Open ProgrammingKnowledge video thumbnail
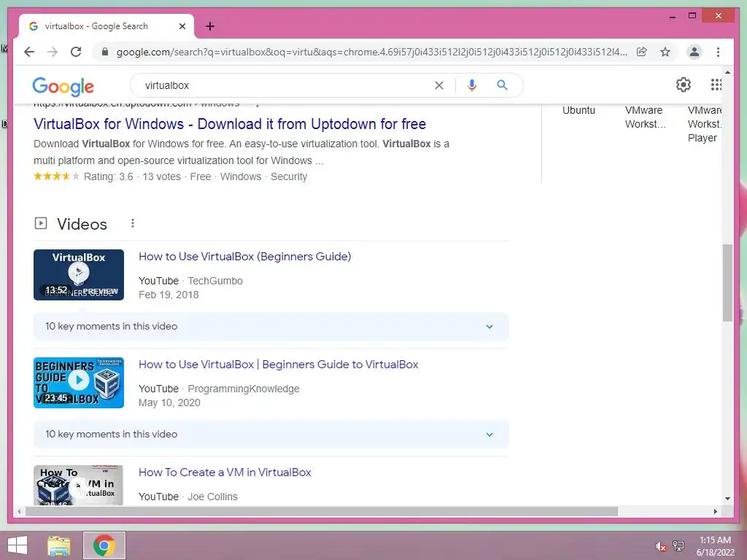The height and width of the screenshot is (560, 747). (79, 383)
